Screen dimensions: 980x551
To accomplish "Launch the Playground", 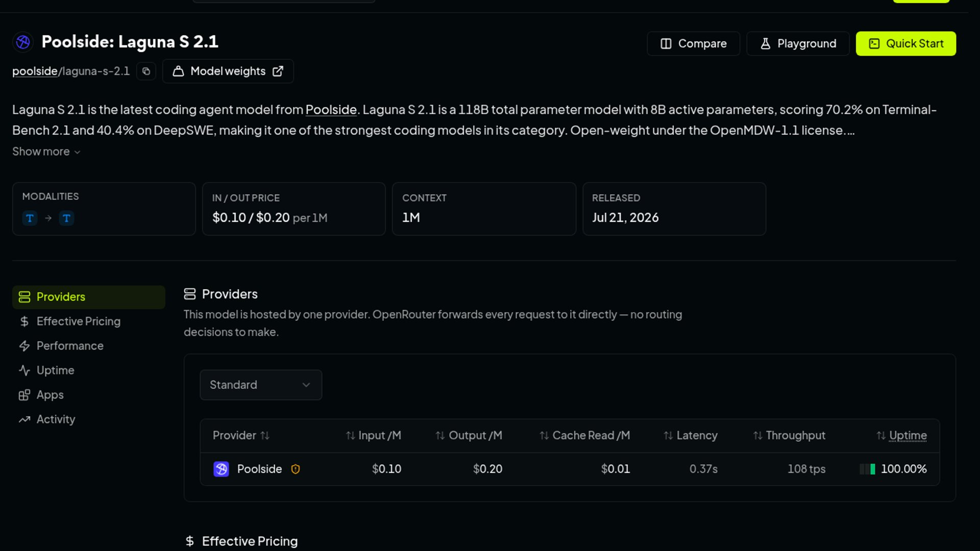I will point(798,43).
